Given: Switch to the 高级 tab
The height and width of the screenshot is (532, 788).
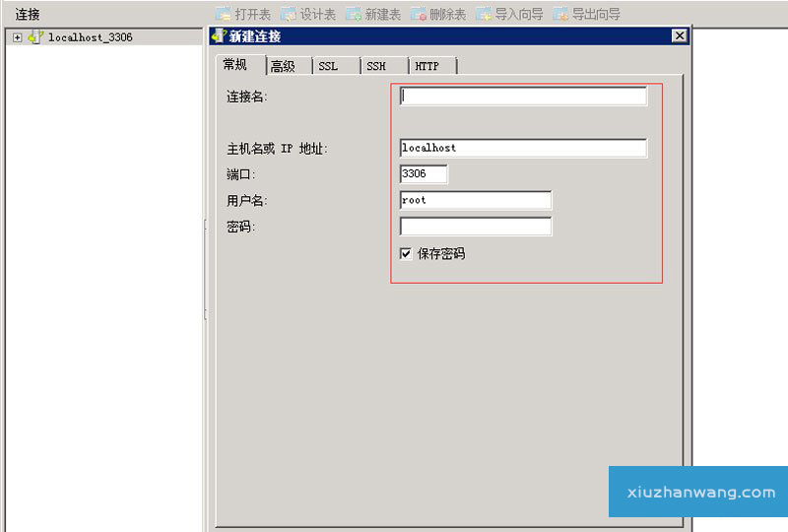Looking at the screenshot, I should [283, 66].
